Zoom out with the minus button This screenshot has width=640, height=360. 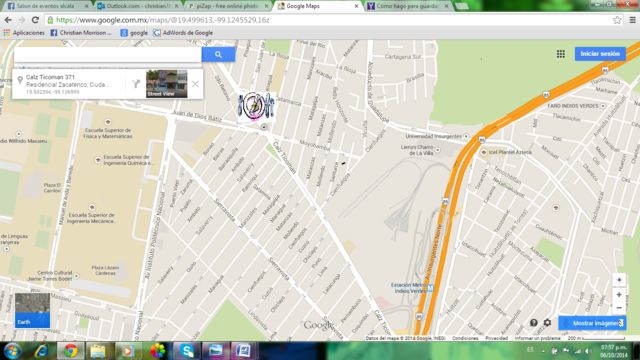[x=619, y=308]
